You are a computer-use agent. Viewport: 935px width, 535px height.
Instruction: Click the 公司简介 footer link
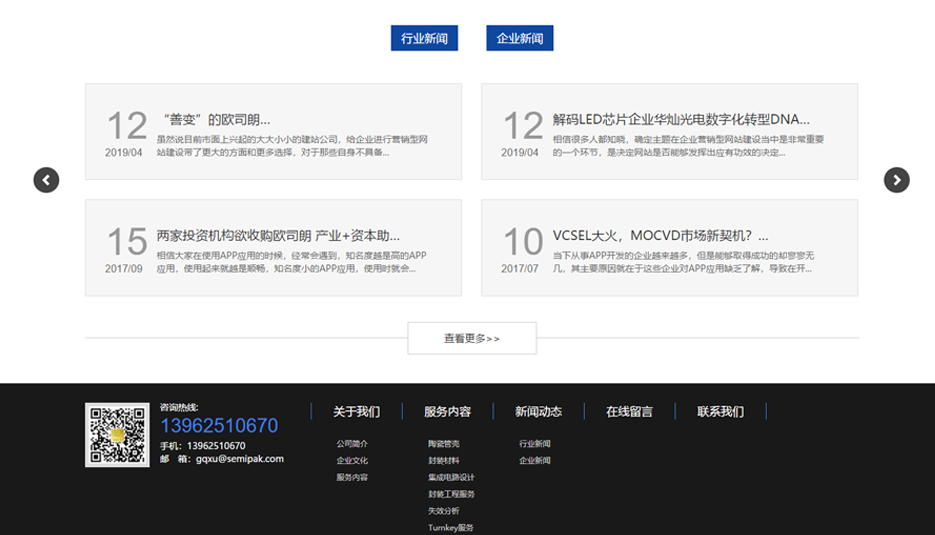pyautogui.click(x=352, y=444)
